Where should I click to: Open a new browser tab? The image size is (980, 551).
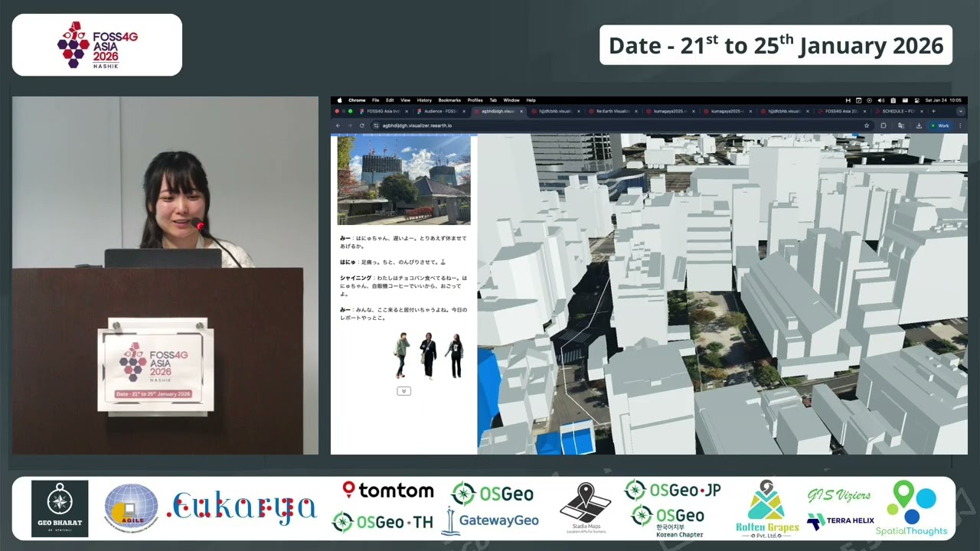click(933, 111)
